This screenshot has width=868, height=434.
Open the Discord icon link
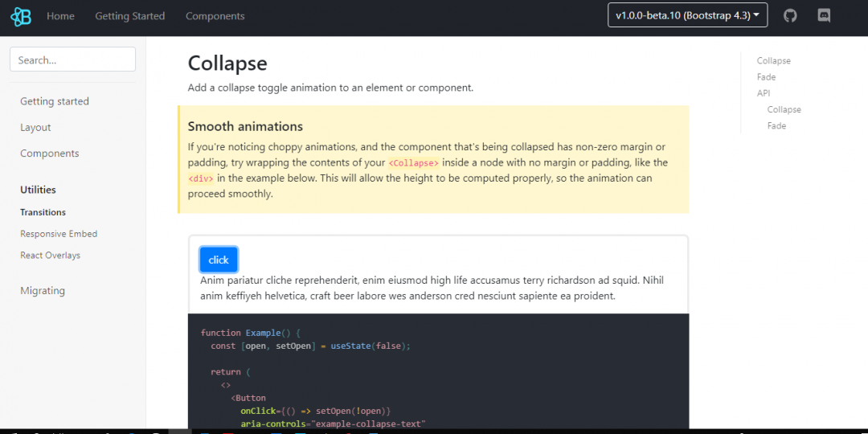[824, 15]
